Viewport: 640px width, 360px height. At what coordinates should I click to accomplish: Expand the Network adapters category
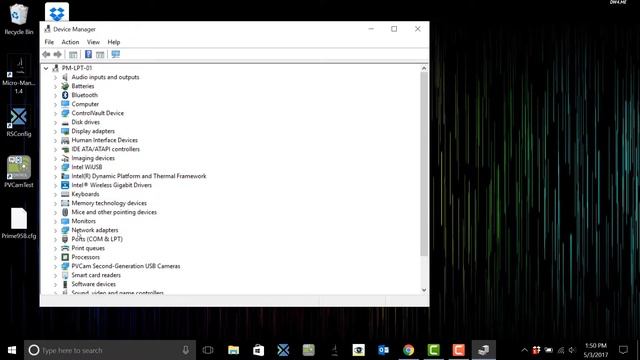[56, 230]
